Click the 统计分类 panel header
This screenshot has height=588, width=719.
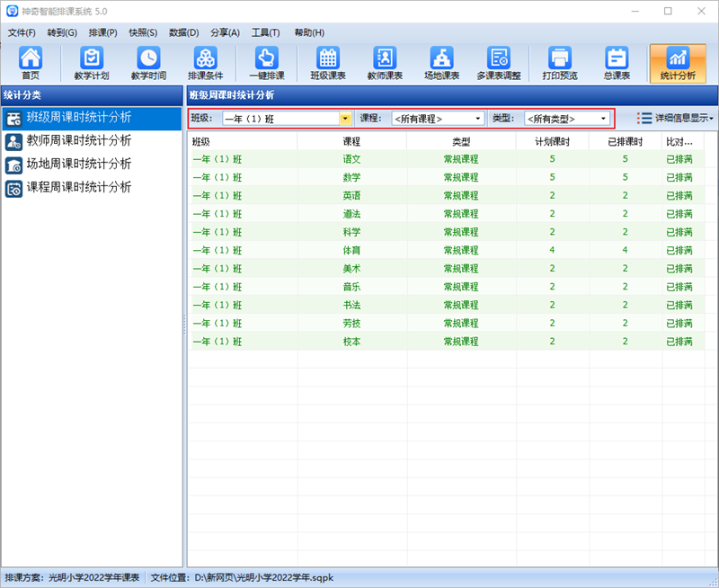click(x=92, y=95)
